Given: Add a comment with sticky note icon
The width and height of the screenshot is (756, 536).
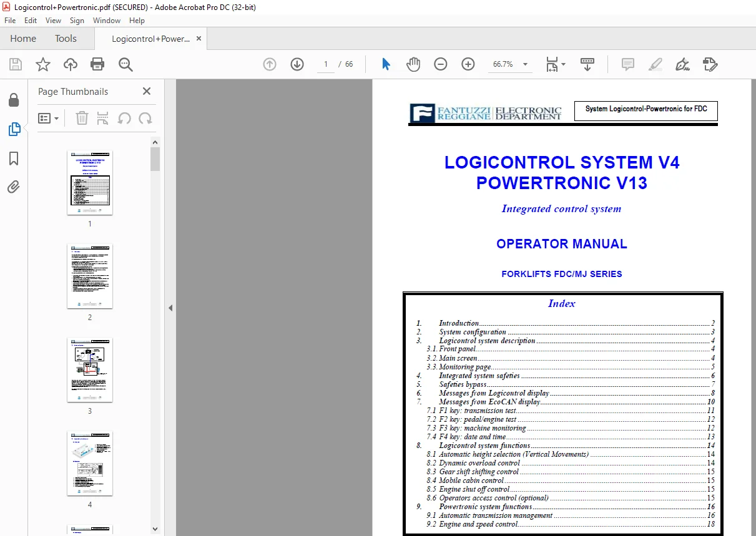Looking at the screenshot, I should (628, 64).
